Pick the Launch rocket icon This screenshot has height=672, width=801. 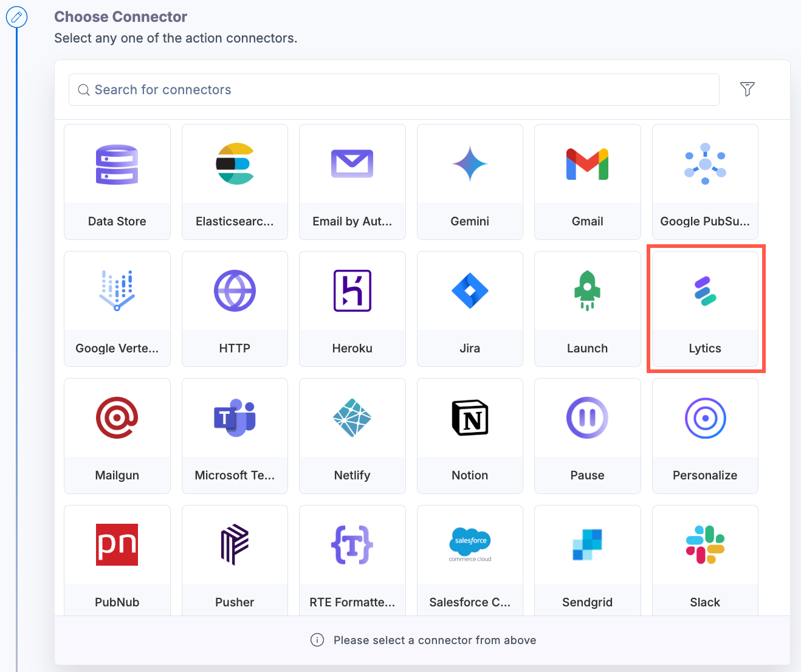(588, 291)
